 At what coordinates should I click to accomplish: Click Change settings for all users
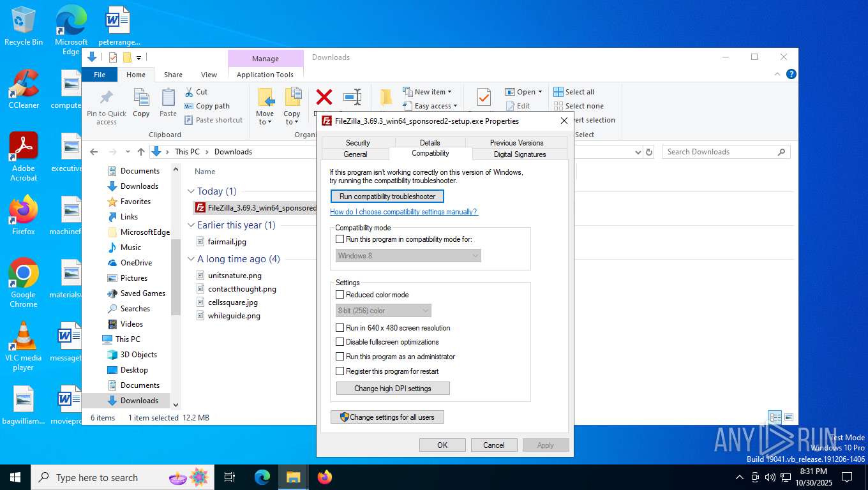[387, 417]
